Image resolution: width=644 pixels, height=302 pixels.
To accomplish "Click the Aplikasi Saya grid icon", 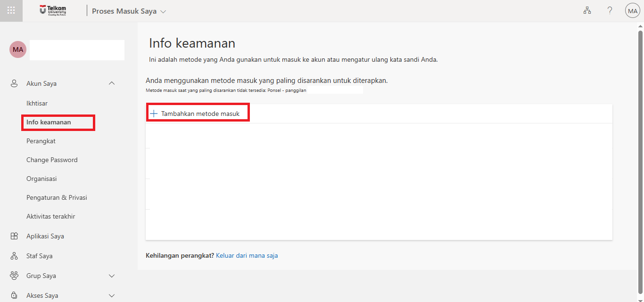I will pyautogui.click(x=13, y=236).
